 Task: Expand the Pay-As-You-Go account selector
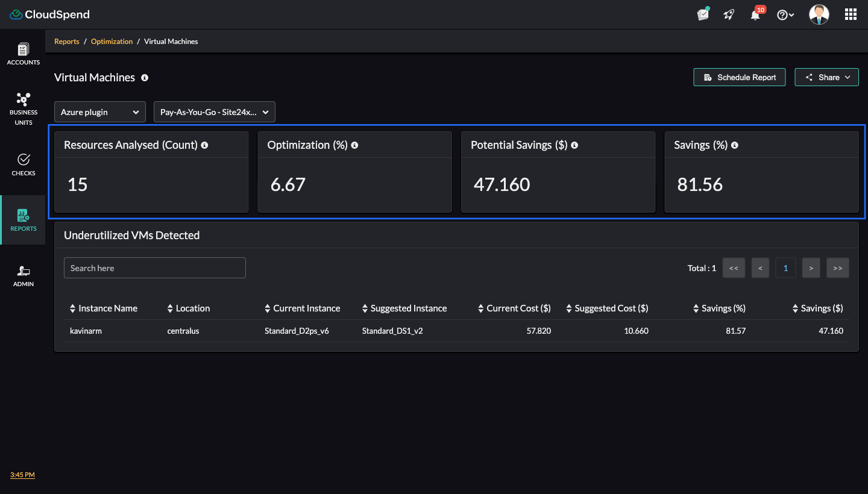pos(214,111)
